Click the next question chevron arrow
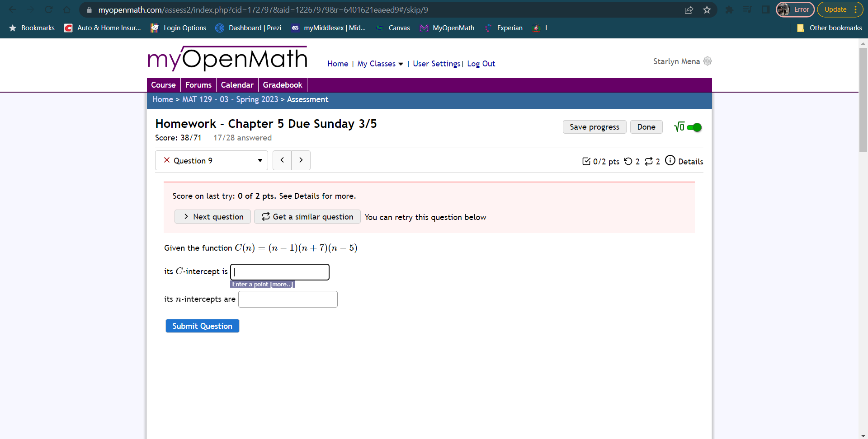The height and width of the screenshot is (439, 868). (301, 160)
